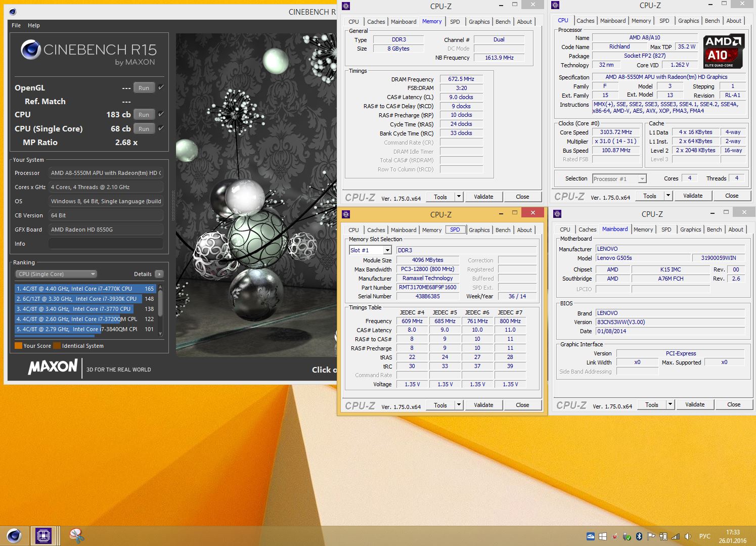
Task: Select Graphics tab in CPU window
Action: point(688,21)
